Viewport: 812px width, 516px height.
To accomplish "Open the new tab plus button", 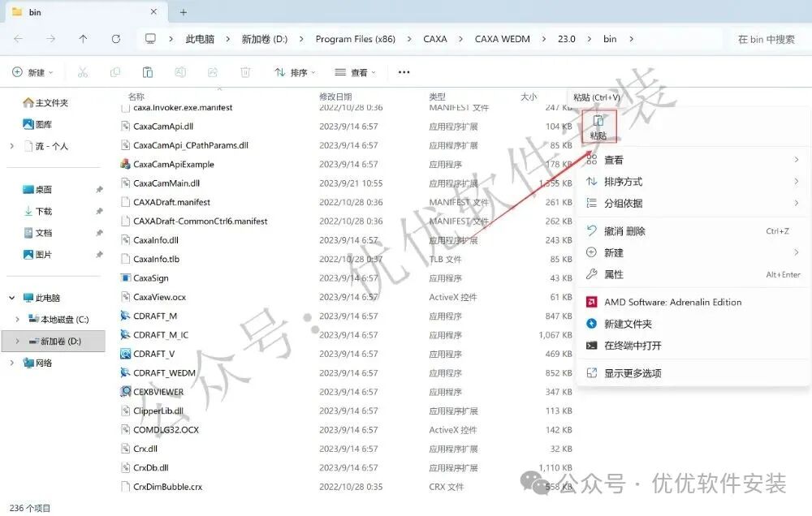I will 184,12.
